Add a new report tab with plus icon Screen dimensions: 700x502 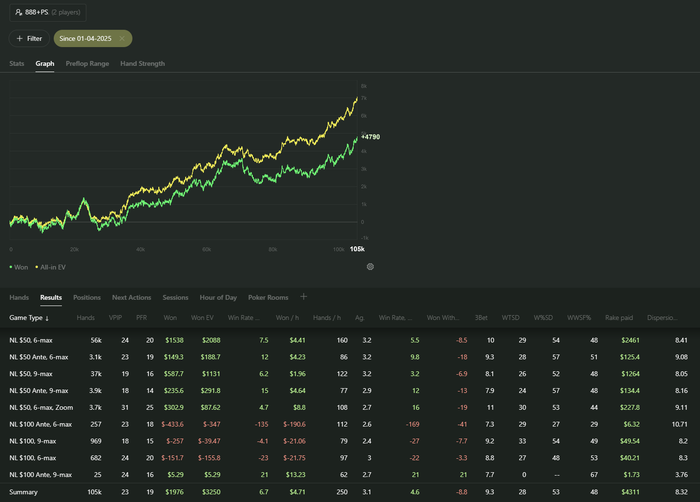[304, 297]
